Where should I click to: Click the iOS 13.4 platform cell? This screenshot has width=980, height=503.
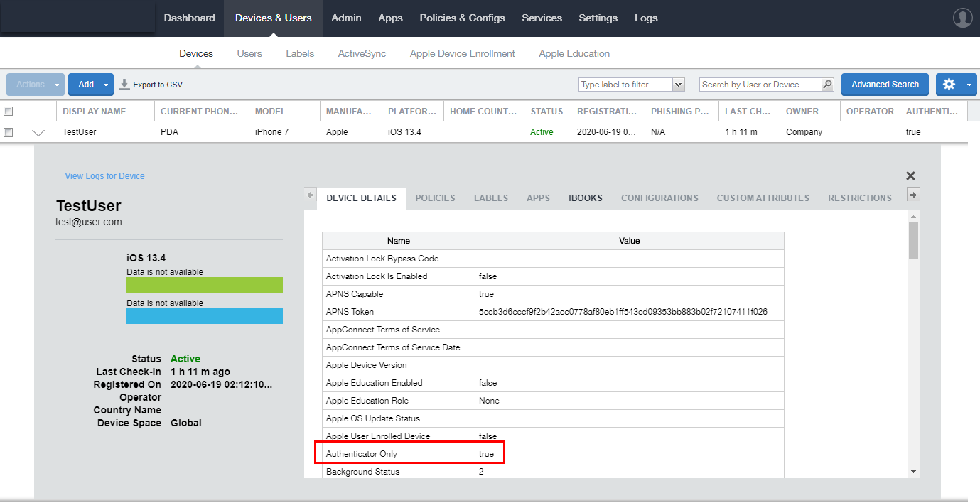point(405,132)
